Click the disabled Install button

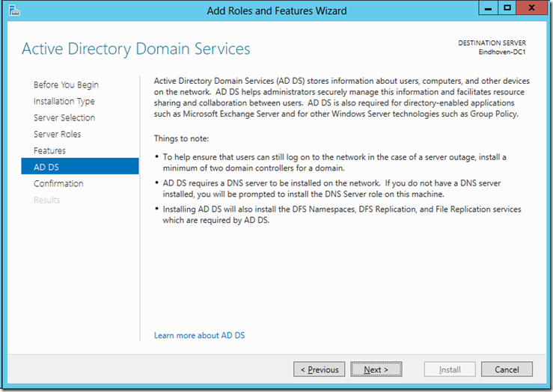pyautogui.click(x=450, y=370)
